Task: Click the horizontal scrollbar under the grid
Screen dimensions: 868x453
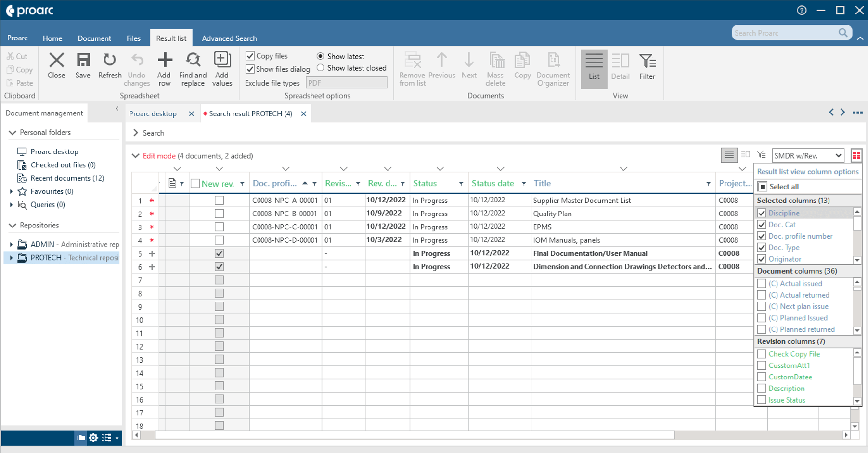Action: coord(415,435)
